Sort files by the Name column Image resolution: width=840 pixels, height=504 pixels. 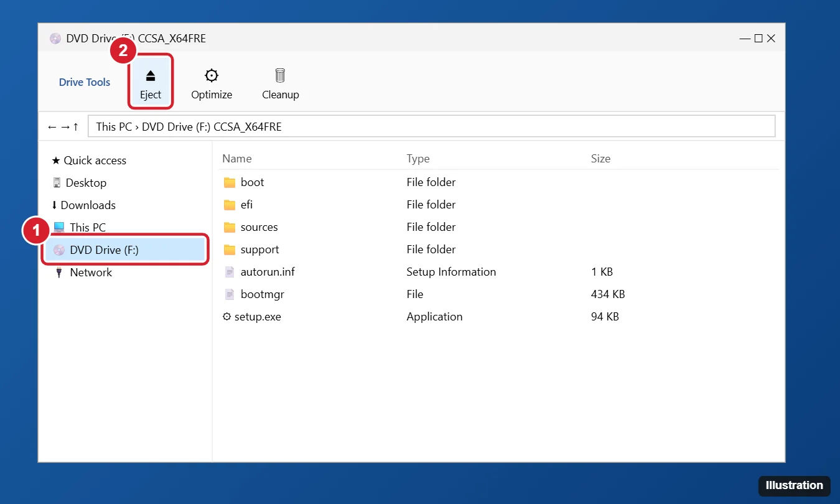coord(237,159)
